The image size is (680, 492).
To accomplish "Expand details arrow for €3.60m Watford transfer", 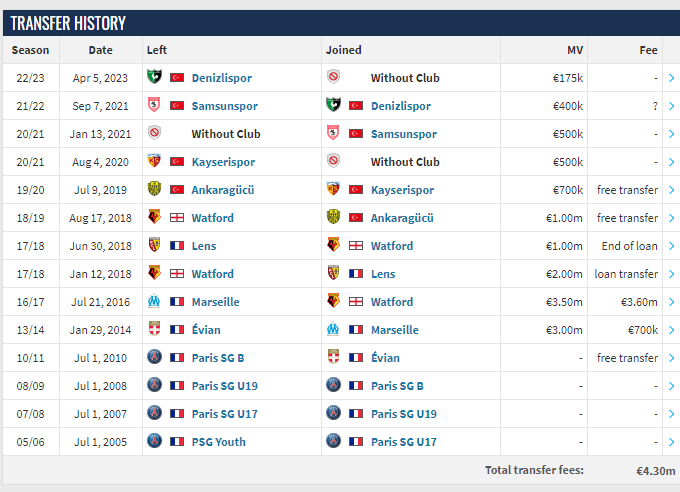I will (x=671, y=302).
